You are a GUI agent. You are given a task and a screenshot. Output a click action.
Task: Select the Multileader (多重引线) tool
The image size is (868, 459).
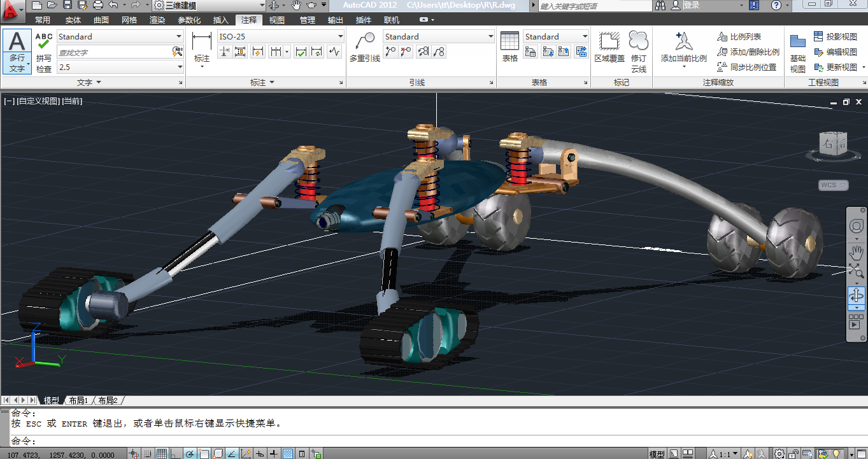pyautogui.click(x=365, y=46)
